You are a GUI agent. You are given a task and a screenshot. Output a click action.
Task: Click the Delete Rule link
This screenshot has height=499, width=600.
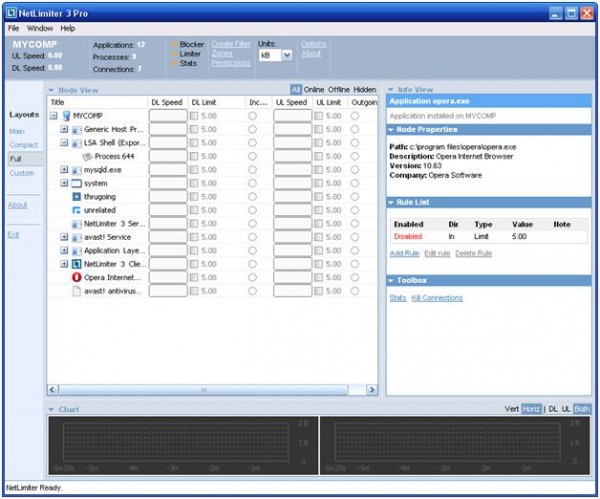[473, 253]
